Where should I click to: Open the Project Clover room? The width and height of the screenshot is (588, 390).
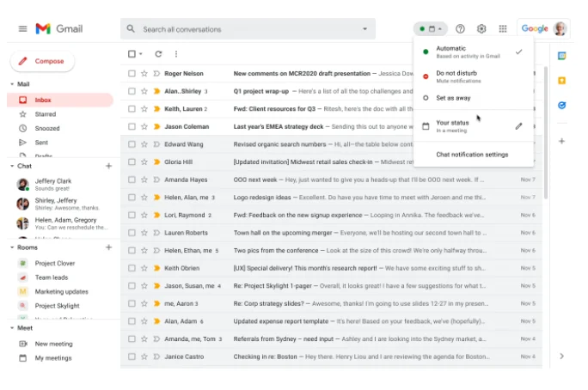pos(55,264)
